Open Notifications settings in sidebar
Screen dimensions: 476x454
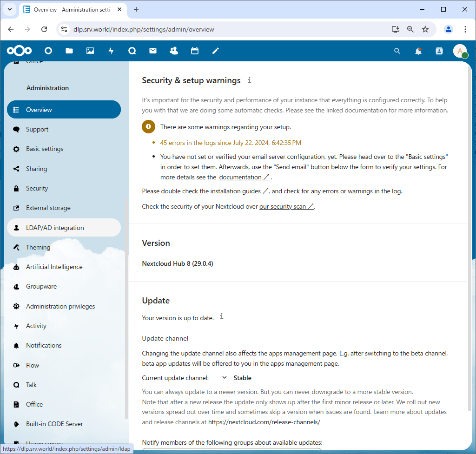pos(64,345)
